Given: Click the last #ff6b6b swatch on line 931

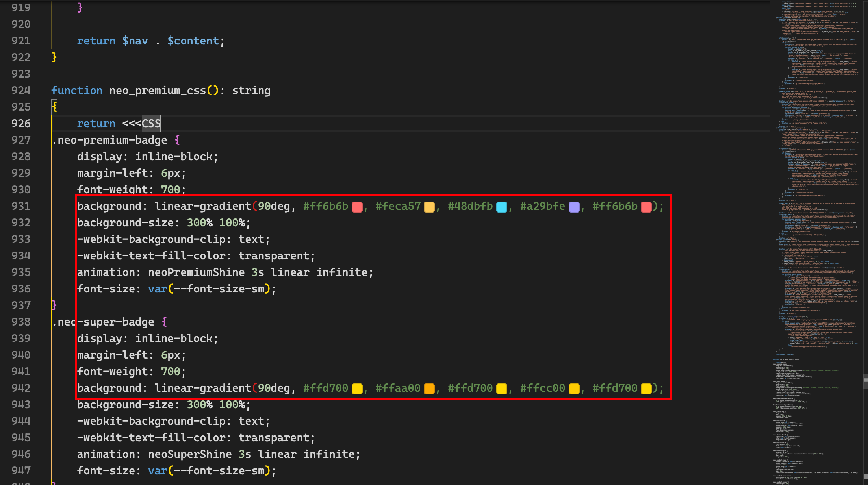Looking at the screenshot, I should 646,207.
